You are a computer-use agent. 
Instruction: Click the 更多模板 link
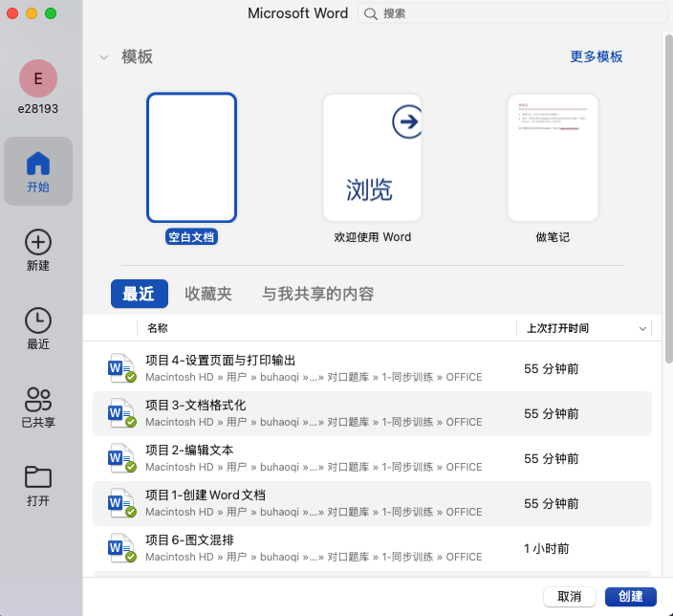tap(597, 56)
